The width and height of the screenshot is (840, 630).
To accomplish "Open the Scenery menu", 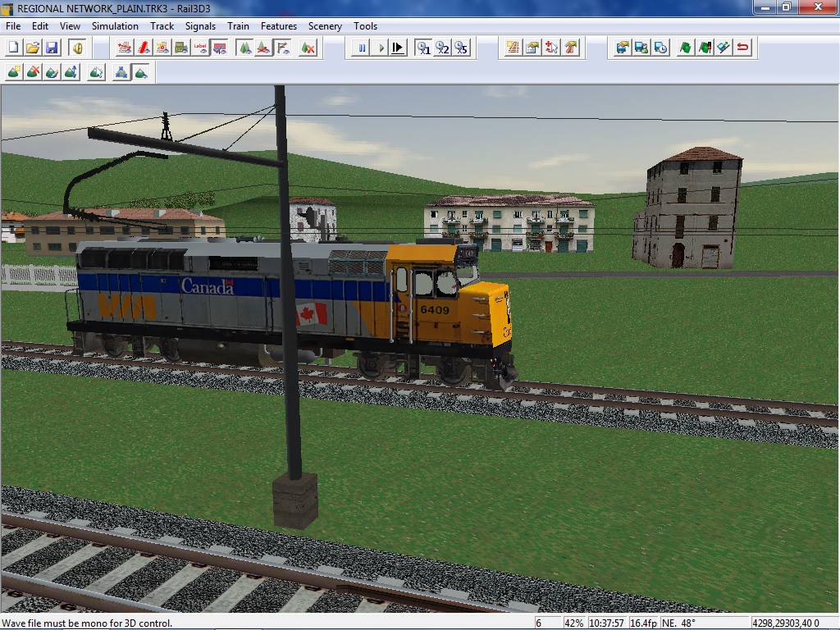I will point(325,25).
